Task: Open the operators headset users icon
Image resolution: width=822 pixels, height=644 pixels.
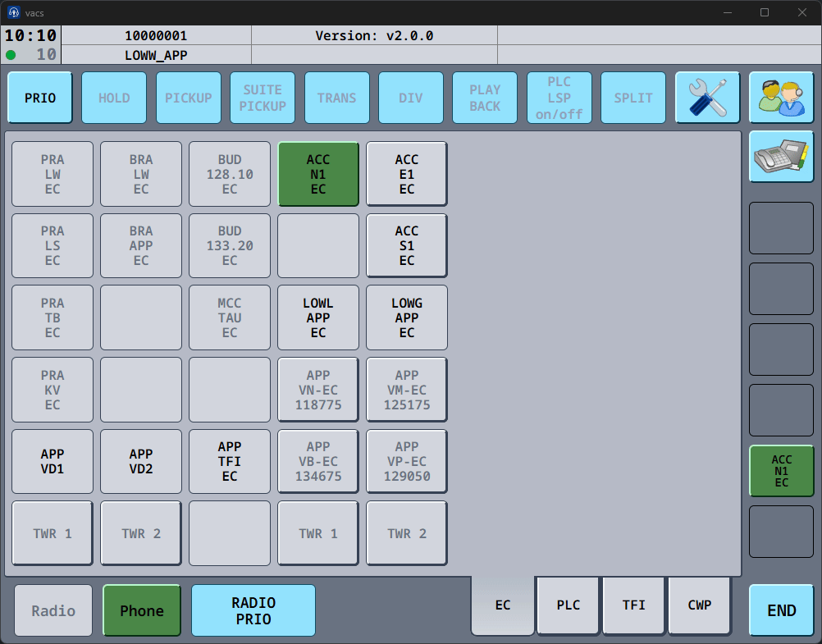Action: [x=781, y=98]
